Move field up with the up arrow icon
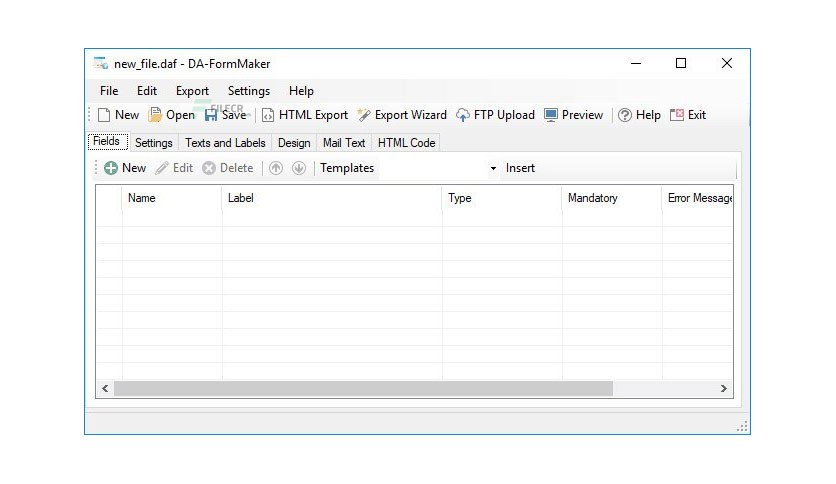Viewport: 836px width, 484px height. point(276,168)
